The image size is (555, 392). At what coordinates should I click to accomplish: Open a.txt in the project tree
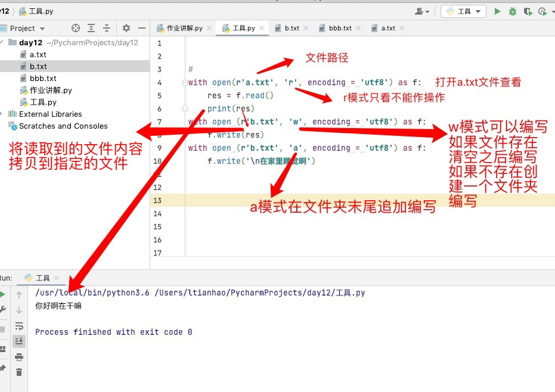pos(38,54)
